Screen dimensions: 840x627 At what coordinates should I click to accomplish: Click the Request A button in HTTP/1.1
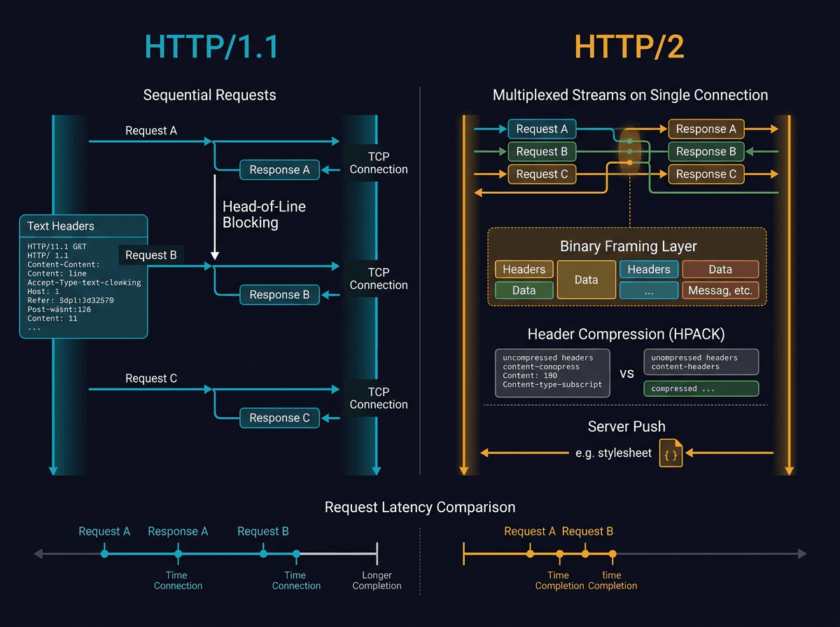(x=151, y=130)
